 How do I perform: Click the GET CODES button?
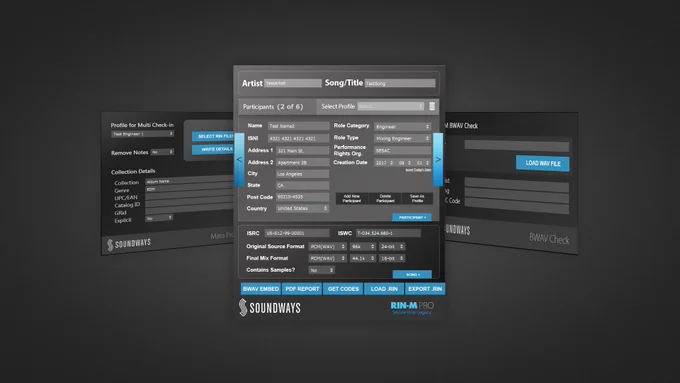pos(343,289)
